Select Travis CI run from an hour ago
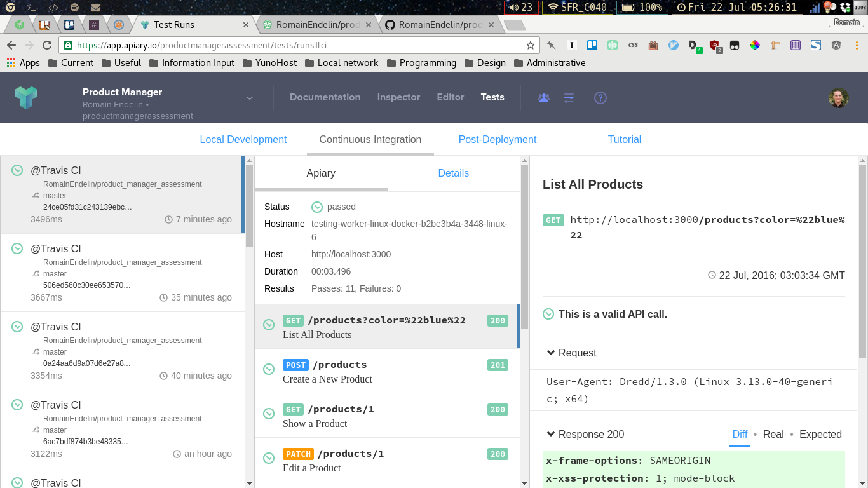This screenshot has height=488, width=868. click(x=122, y=429)
